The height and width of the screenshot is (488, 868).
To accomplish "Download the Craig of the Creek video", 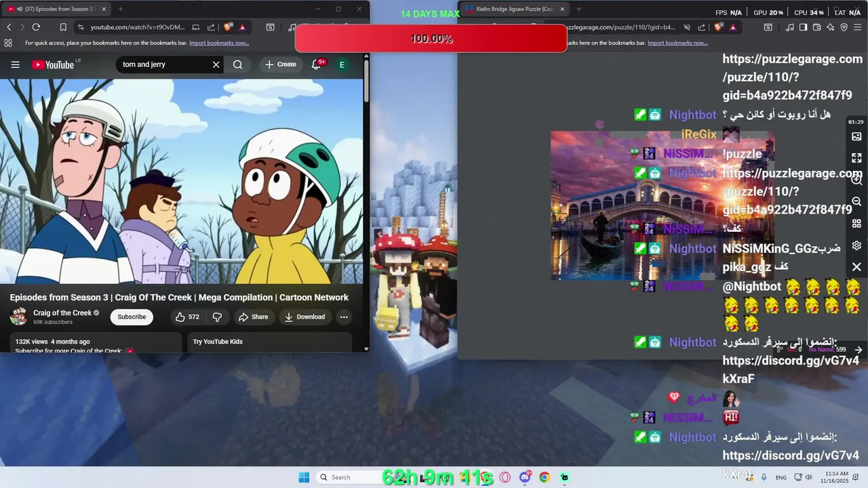I will pyautogui.click(x=304, y=317).
